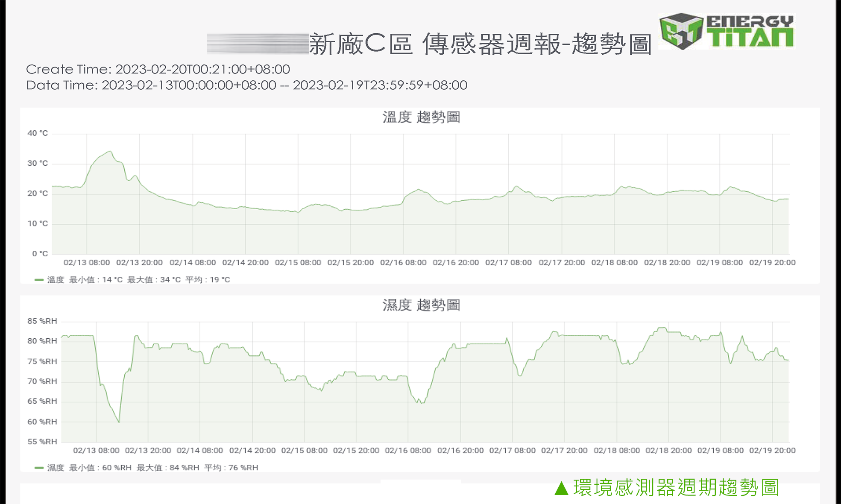841x504 pixels.
Task: Toggle the 濕度 legend series label
Action: coord(55,468)
